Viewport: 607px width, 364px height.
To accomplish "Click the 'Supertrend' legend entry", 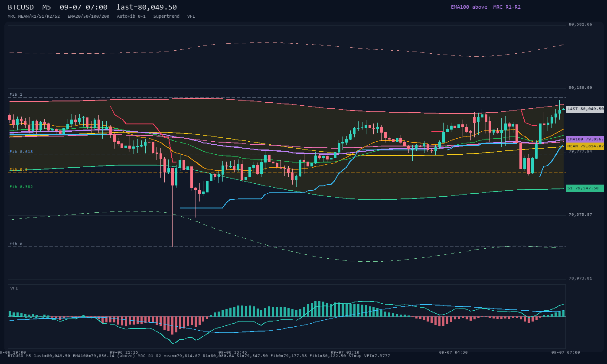I will coord(166,16).
